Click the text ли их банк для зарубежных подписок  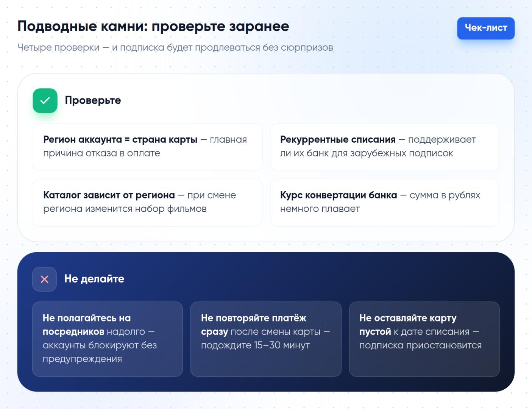click(367, 153)
